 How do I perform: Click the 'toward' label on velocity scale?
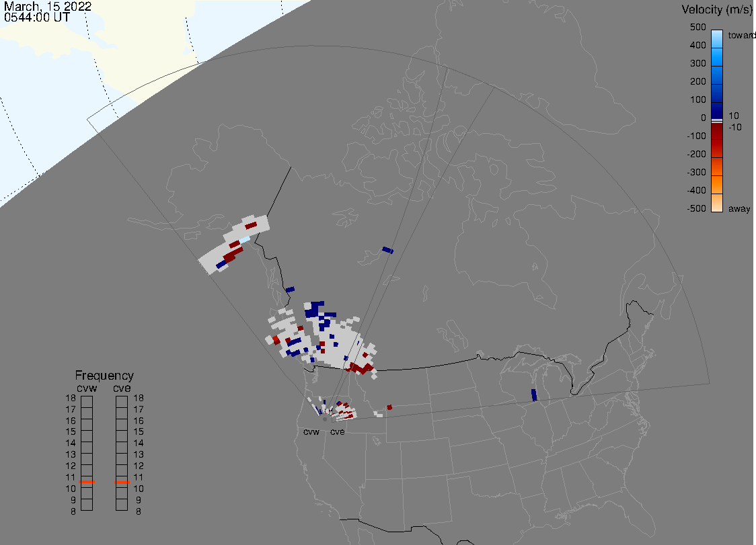(741, 35)
